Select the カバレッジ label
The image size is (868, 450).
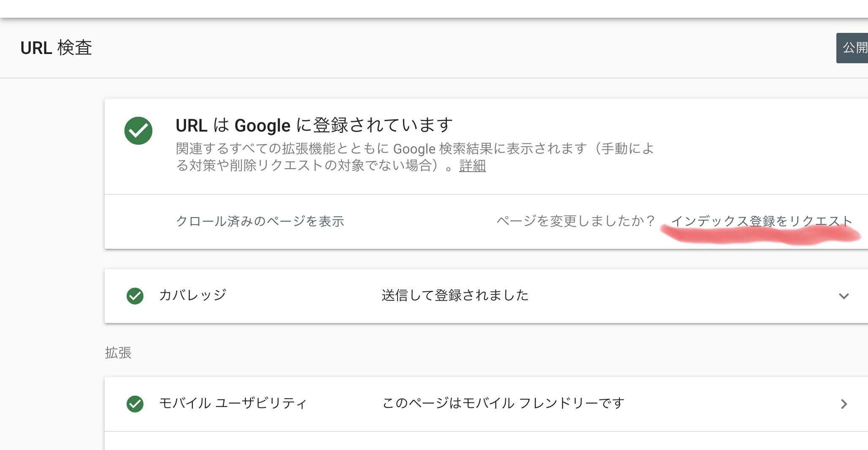point(193,295)
